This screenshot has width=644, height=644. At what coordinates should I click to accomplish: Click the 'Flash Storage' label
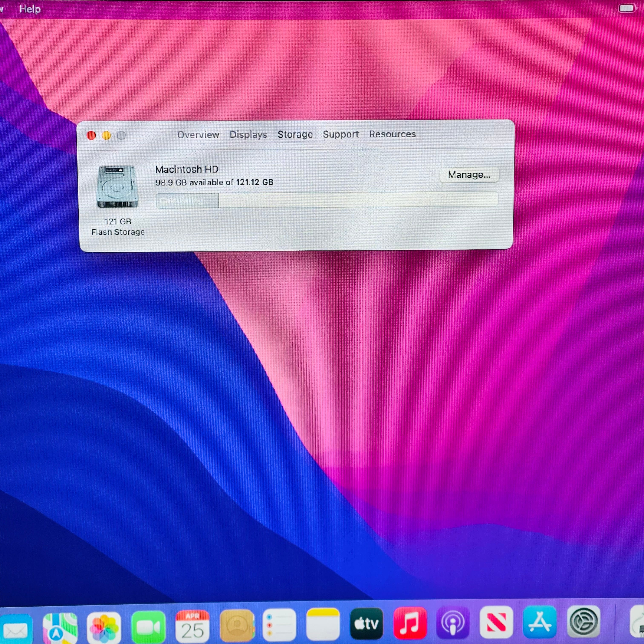click(118, 232)
